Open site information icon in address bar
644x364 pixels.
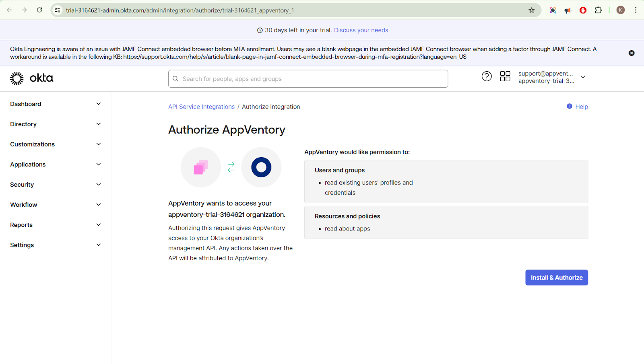click(58, 10)
